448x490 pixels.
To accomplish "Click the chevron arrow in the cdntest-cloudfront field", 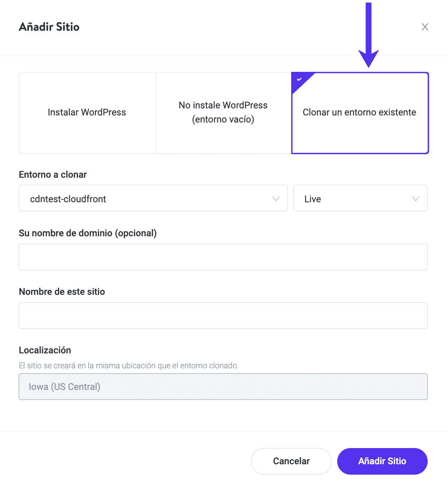I will tap(276, 199).
